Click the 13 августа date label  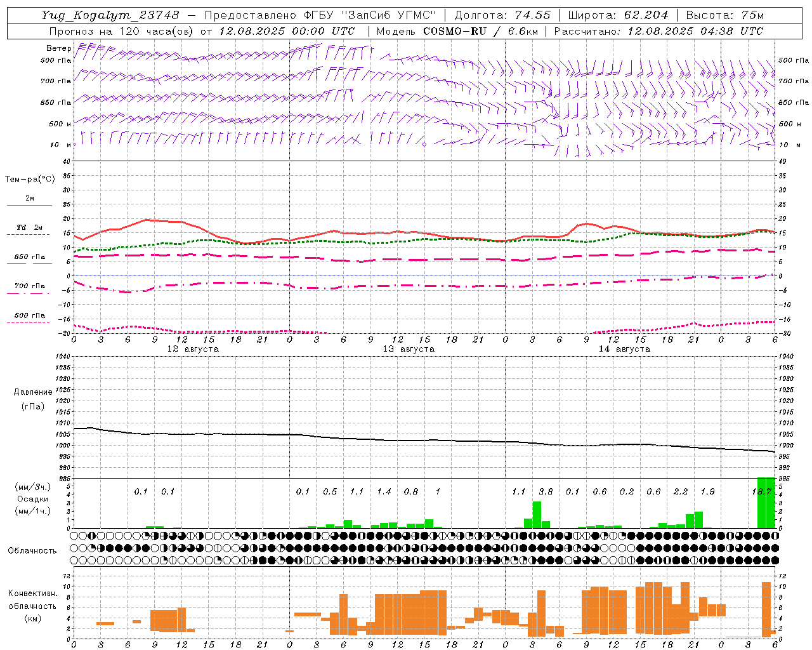point(409,349)
